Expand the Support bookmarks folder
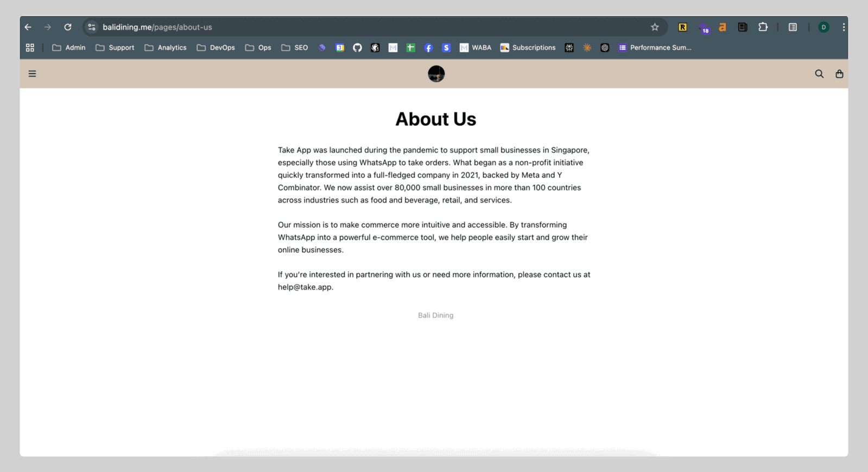The height and width of the screenshot is (472, 868). point(115,48)
